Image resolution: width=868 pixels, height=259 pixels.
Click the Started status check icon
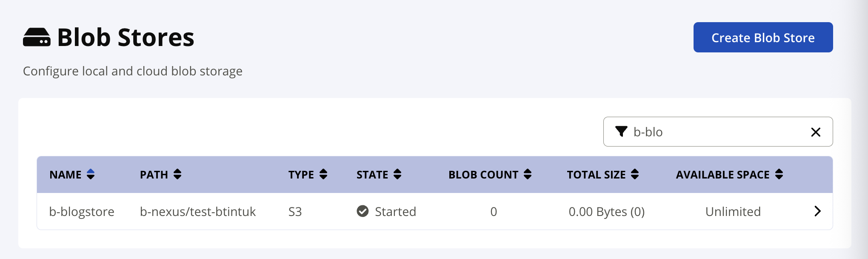(363, 211)
